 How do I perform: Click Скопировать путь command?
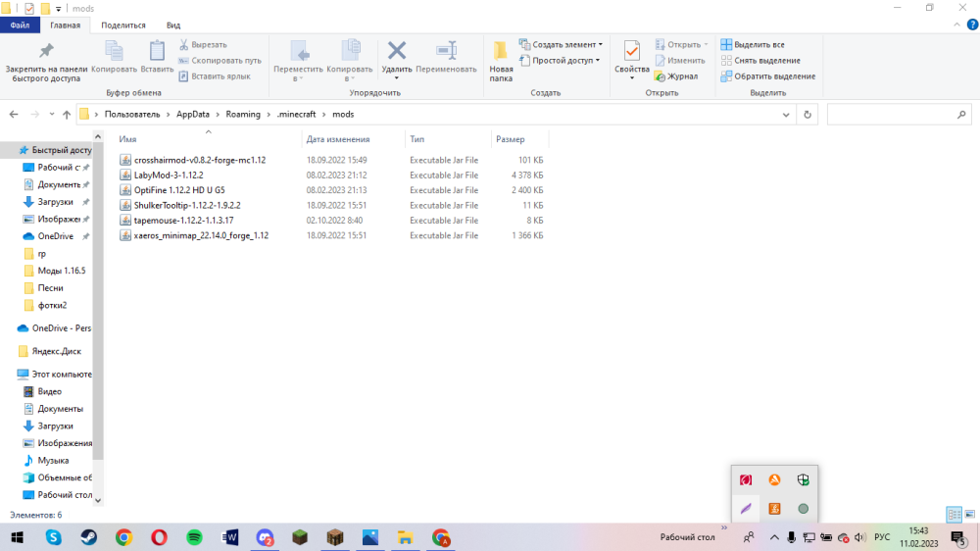220,61
